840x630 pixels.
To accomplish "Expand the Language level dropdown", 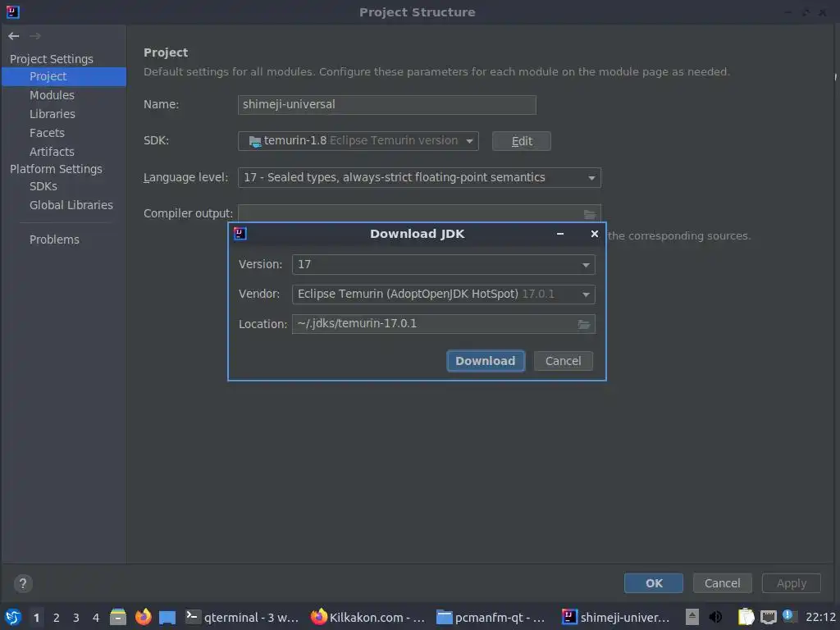I will tap(419, 177).
